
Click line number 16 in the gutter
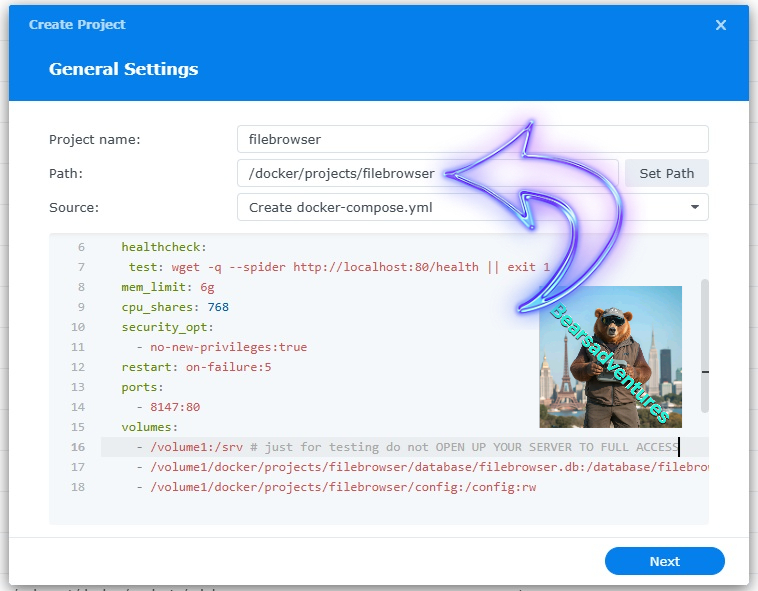78,447
